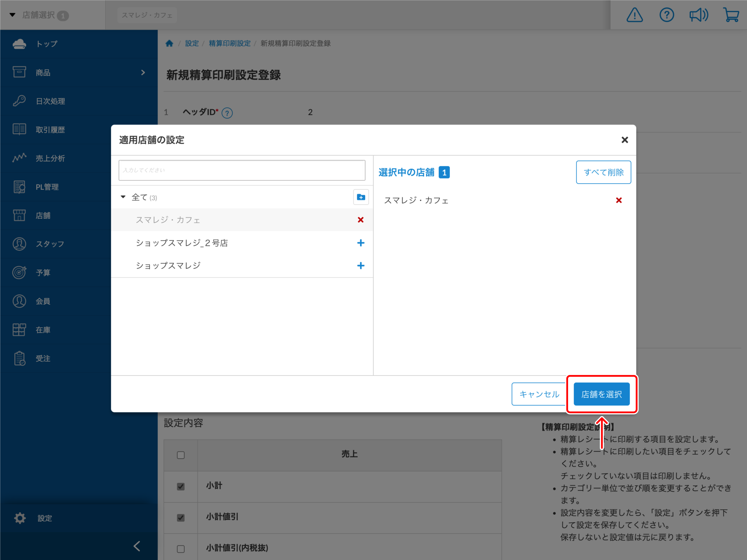The width and height of the screenshot is (747, 560).
Task: Click the 店舗 sidebar icon
Action: pyautogui.click(x=19, y=215)
